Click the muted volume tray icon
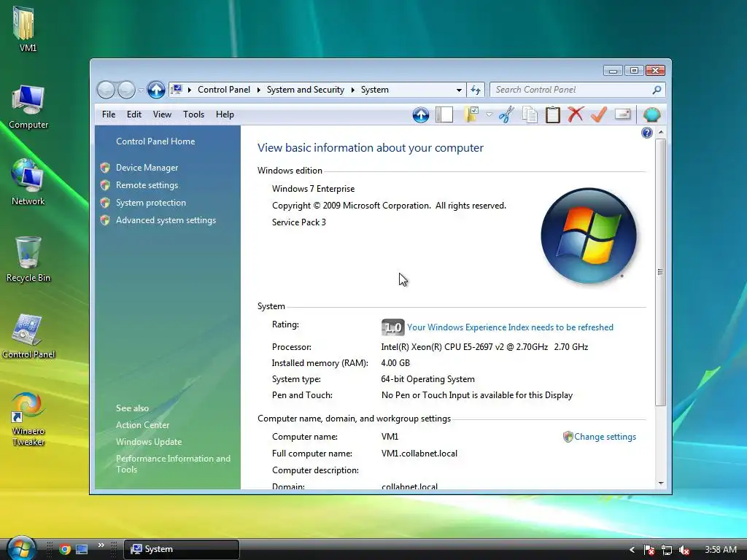This screenshot has width=747, height=560. [684, 550]
